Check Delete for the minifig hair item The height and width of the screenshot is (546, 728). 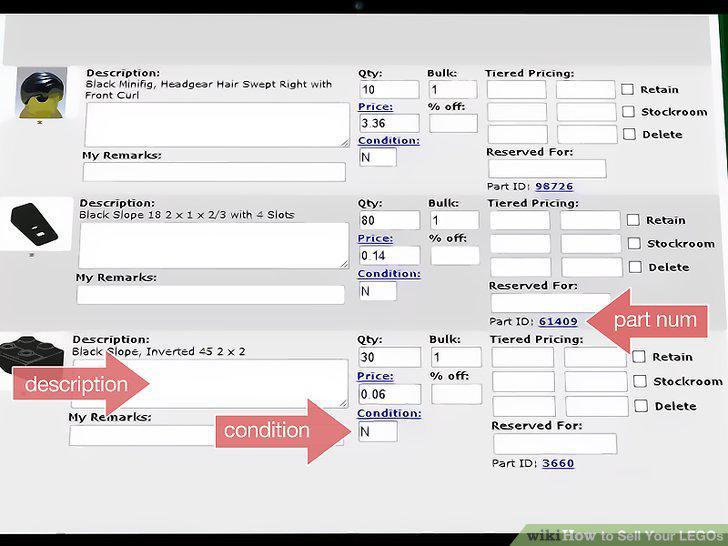629,134
